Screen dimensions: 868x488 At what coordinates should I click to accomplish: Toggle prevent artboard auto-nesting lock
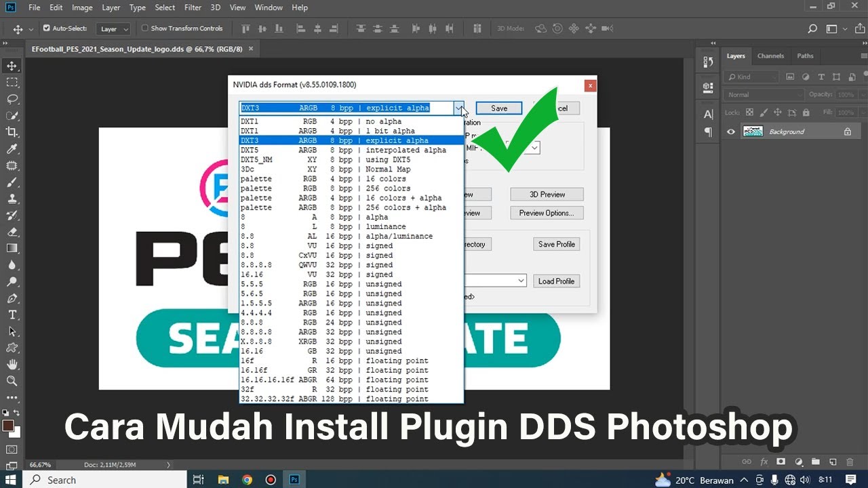tap(792, 113)
